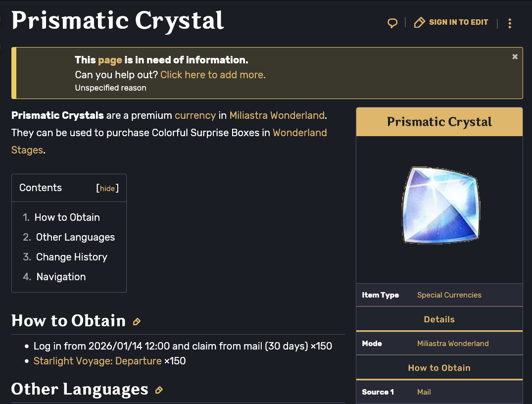Viewport: 532px width, 404px height.
Task: Jump to How to Obtain in Contents
Action: point(67,217)
